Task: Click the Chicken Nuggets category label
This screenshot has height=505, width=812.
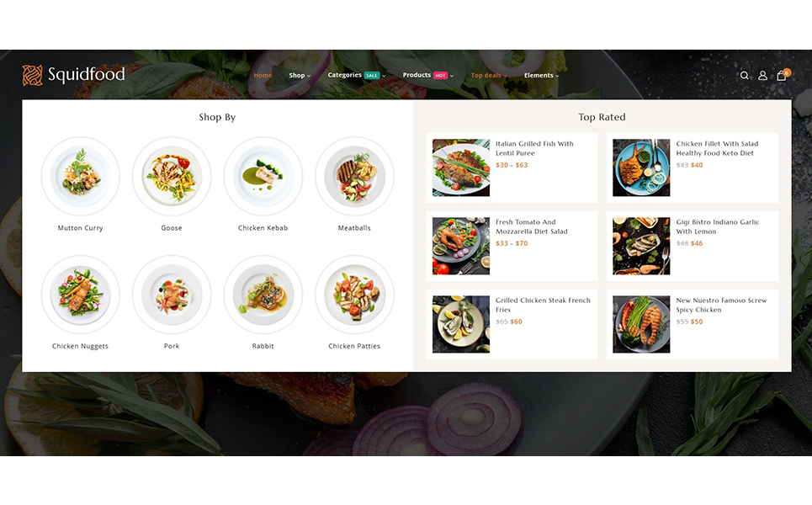Action: (x=80, y=346)
